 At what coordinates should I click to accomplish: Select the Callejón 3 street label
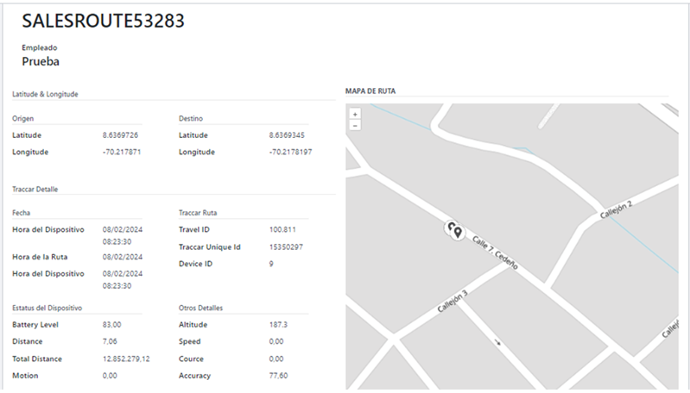pos(452,301)
